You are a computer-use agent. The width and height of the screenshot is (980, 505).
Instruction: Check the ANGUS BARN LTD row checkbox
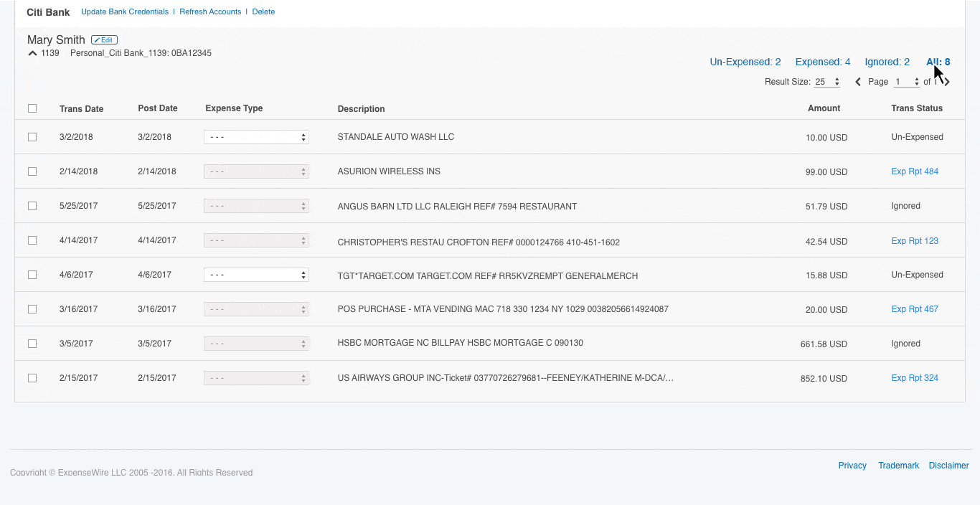32,206
